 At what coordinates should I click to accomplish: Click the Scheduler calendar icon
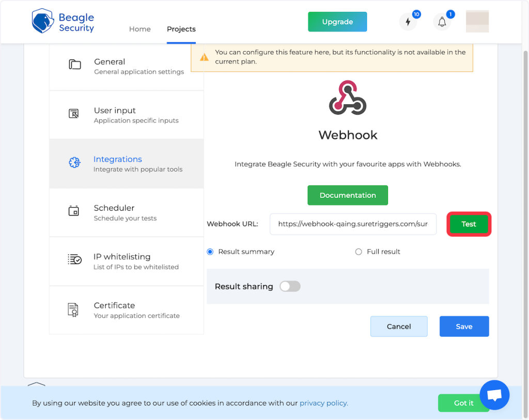tap(74, 211)
